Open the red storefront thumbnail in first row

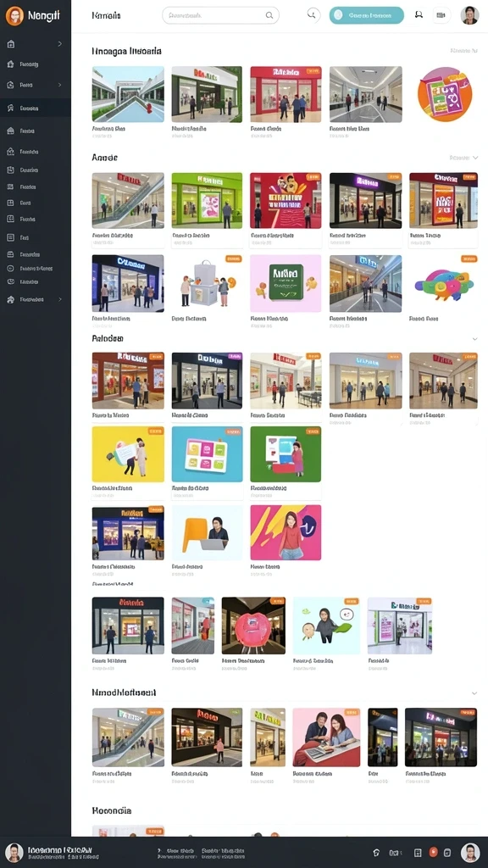[x=286, y=94]
